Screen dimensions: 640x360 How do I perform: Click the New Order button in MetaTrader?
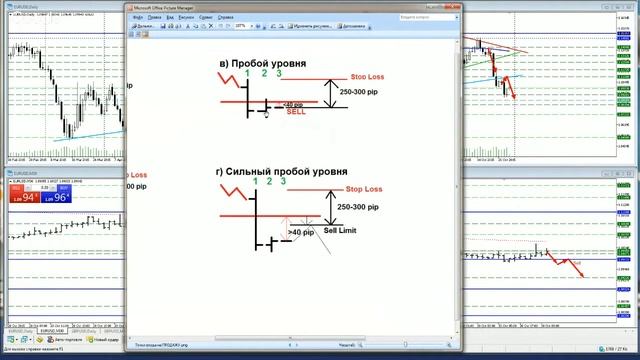pos(102,339)
